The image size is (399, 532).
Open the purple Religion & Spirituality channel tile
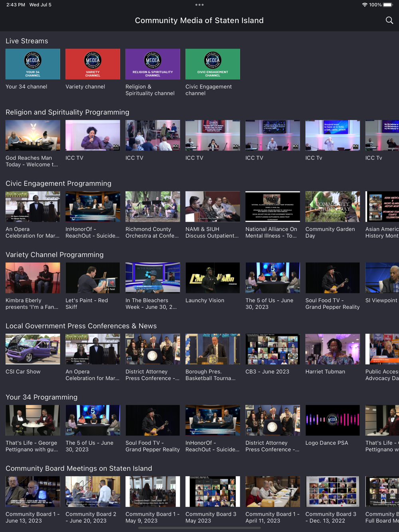click(x=153, y=64)
